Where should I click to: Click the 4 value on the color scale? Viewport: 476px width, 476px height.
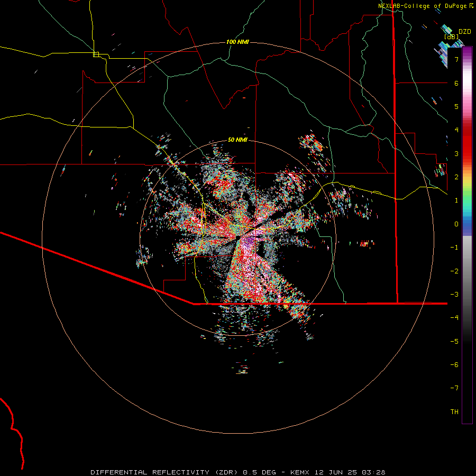point(456,130)
